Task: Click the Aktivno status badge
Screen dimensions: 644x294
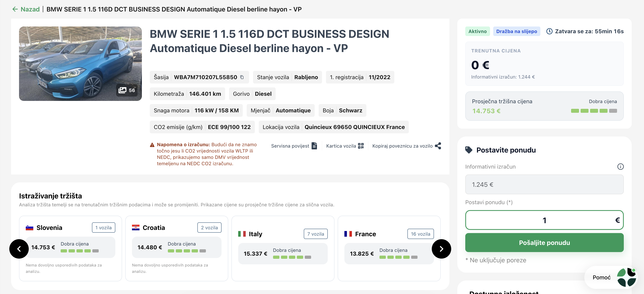Action: click(x=477, y=31)
